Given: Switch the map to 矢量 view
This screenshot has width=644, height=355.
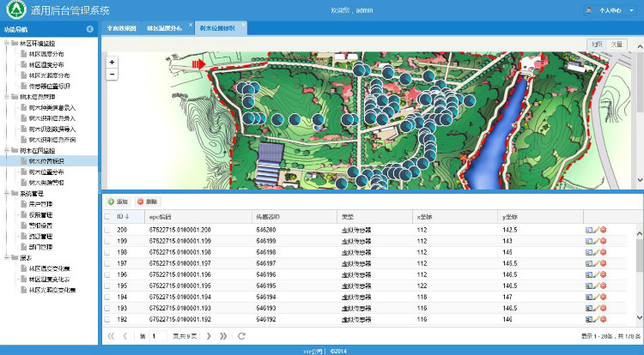Looking at the screenshot, I should tap(617, 45).
